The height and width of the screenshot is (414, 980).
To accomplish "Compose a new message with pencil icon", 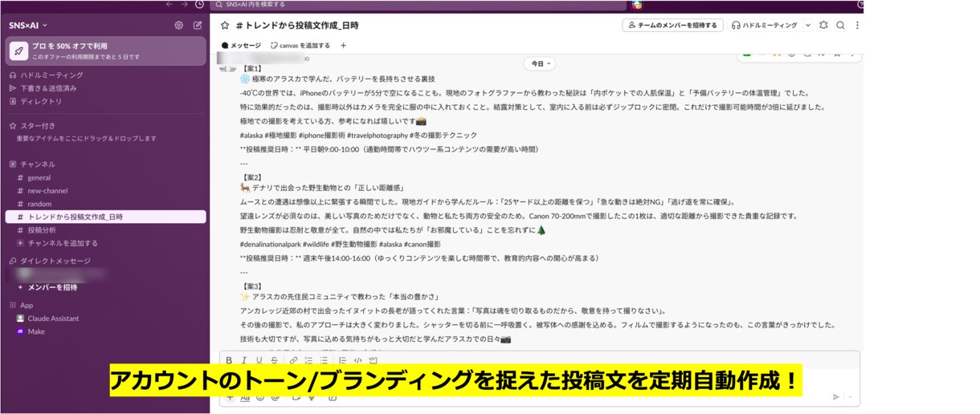I will pyautogui.click(x=198, y=25).
